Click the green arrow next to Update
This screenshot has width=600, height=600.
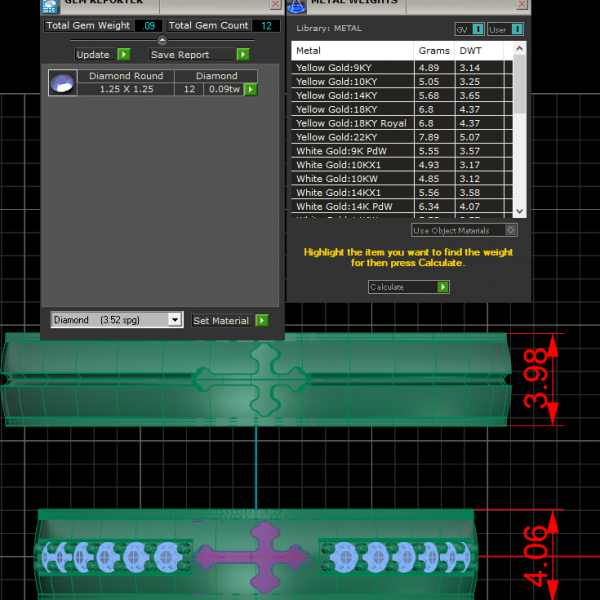click(123, 55)
